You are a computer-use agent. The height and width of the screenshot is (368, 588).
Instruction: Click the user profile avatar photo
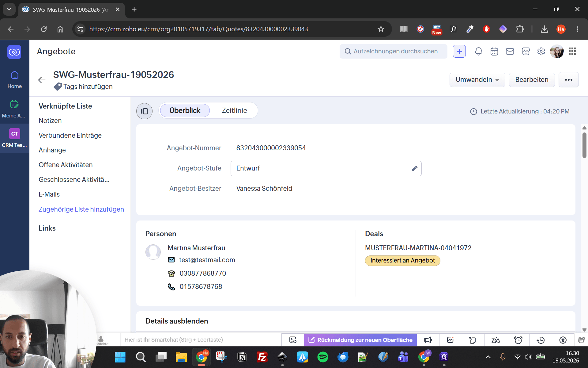(x=557, y=52)
